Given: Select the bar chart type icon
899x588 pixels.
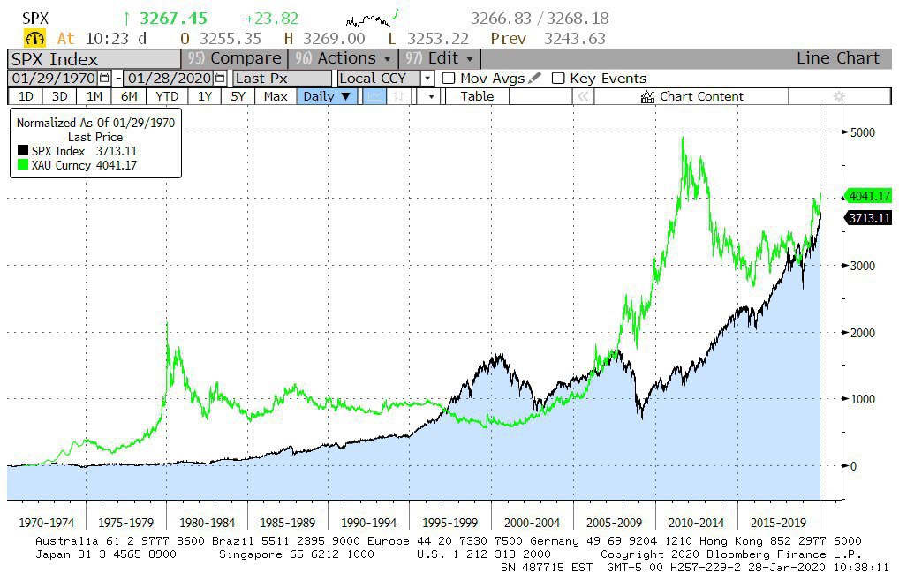Looking at the screenshot, I should (x=398, y=96).
